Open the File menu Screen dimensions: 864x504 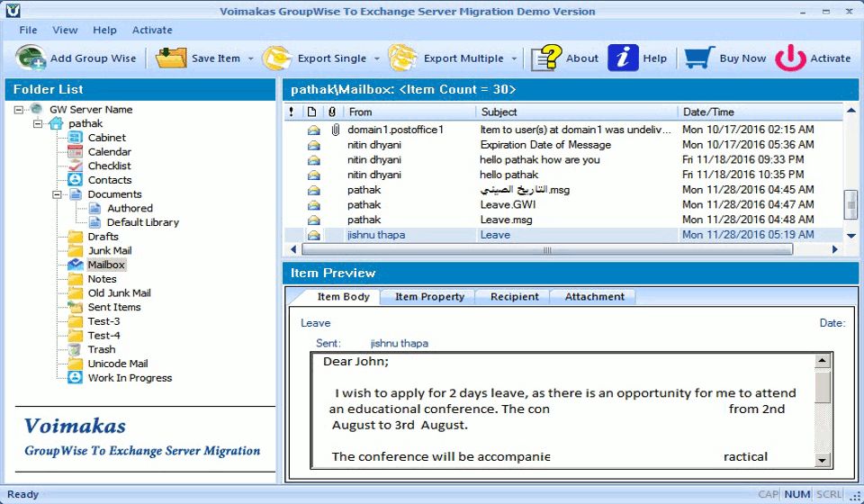(28, 30)
